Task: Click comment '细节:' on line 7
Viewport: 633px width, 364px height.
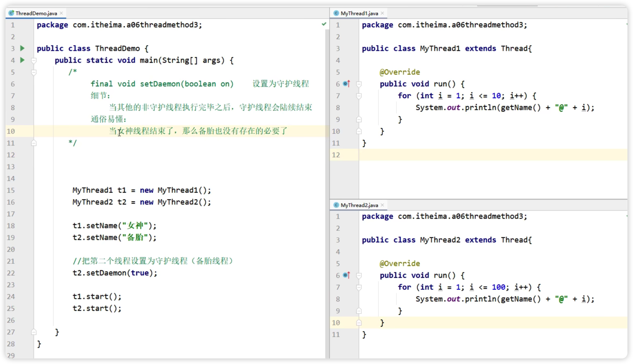Action: tap(100, 96)
